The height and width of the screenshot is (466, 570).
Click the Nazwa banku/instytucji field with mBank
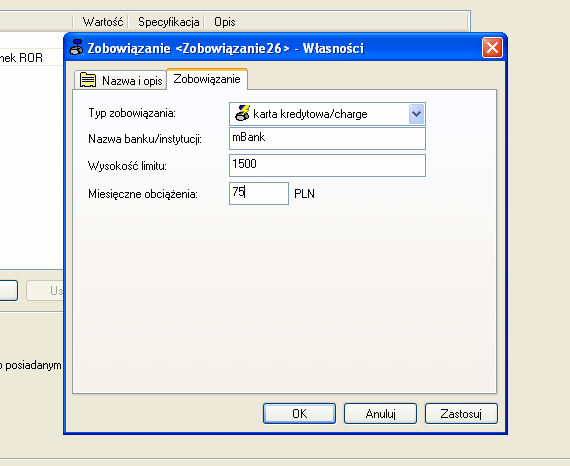(327, 138)
